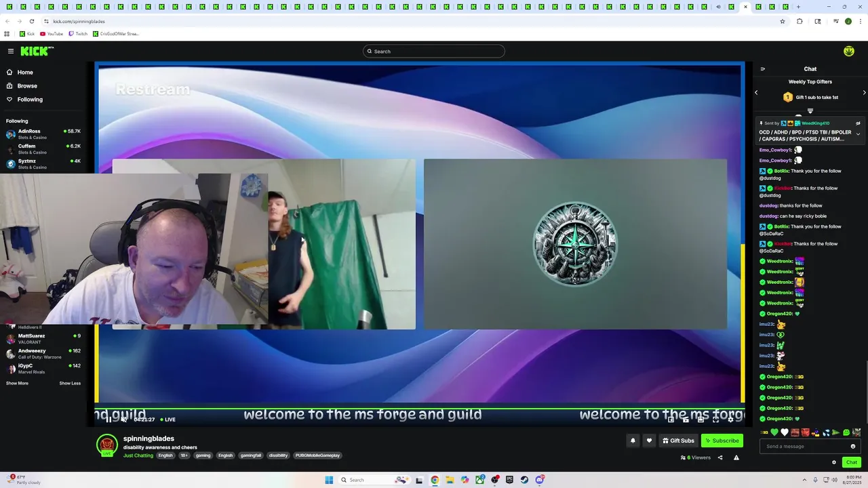This screenshot has width=868, height=488.
Task: Expand list with Show More
Action: coord(17,384)
